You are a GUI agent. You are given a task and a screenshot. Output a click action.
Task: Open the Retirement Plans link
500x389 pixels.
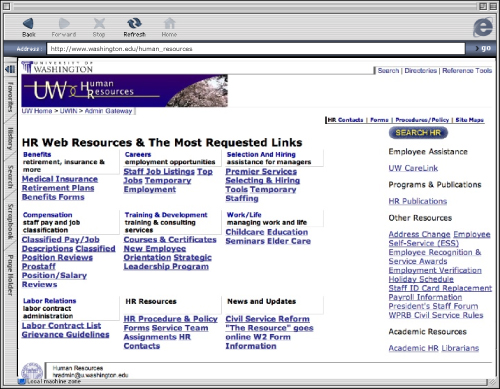58,188
